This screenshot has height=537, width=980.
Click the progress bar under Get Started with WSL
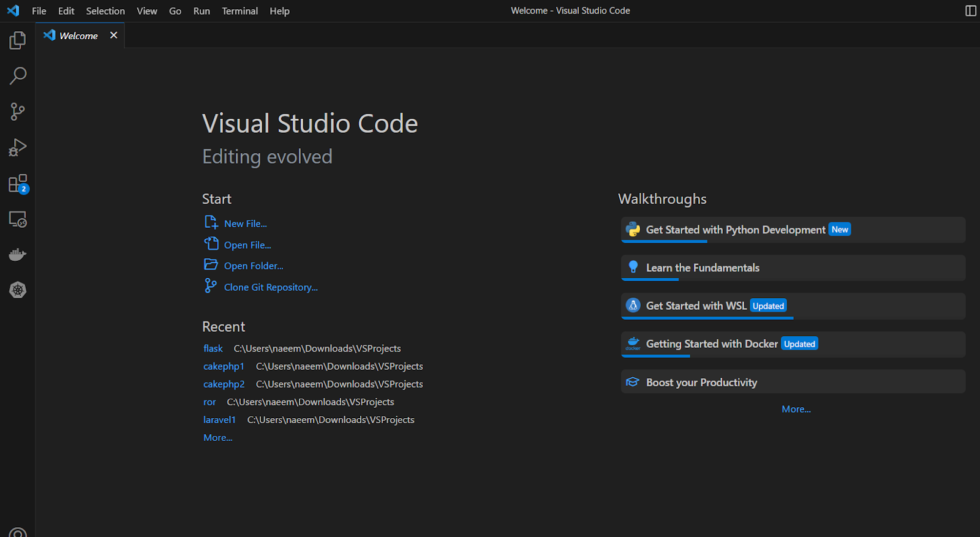[x=707, y=317]
